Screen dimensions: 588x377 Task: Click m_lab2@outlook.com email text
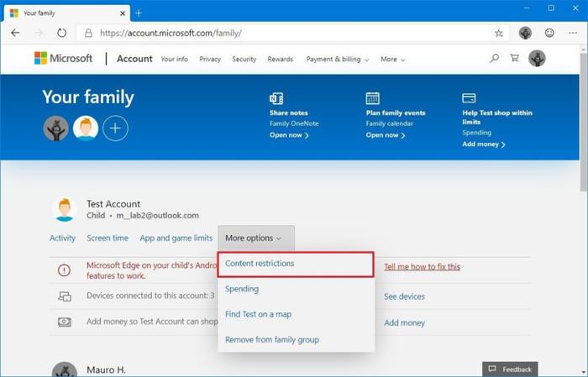[158, 216]
